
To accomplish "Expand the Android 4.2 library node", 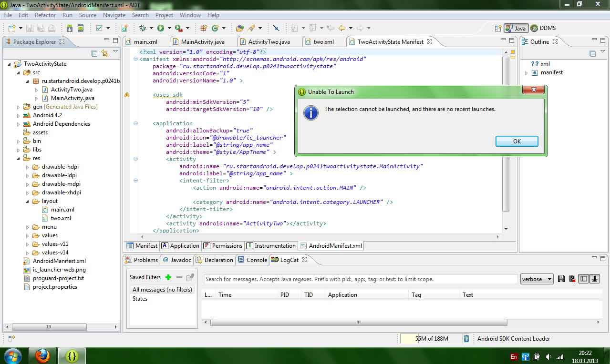I will pos(19,115).
